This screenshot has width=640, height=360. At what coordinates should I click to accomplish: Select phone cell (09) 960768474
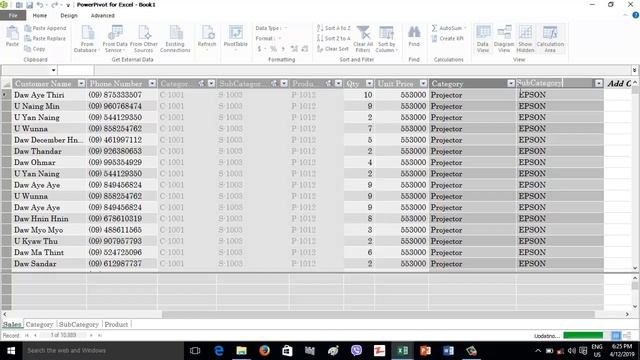pos(122,106)
